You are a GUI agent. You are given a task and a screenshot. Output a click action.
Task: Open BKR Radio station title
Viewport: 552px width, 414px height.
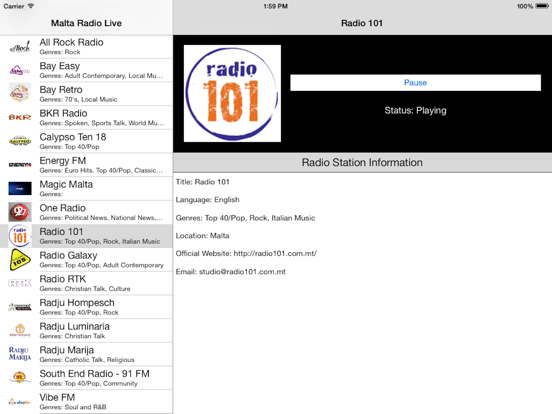[63, 113]
